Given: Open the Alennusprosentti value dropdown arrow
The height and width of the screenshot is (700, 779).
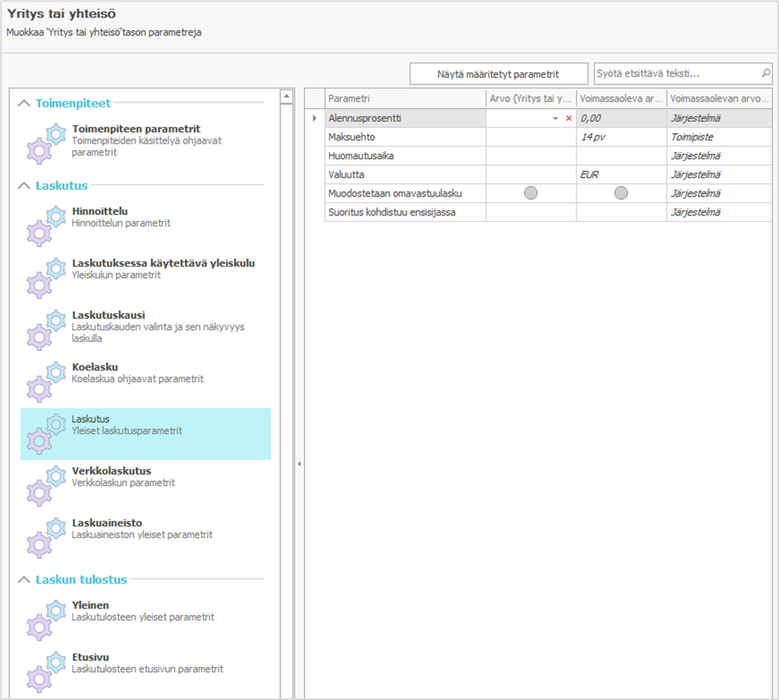Looking at the screenshot, I should pyautogui.click(x=555, y=119).
